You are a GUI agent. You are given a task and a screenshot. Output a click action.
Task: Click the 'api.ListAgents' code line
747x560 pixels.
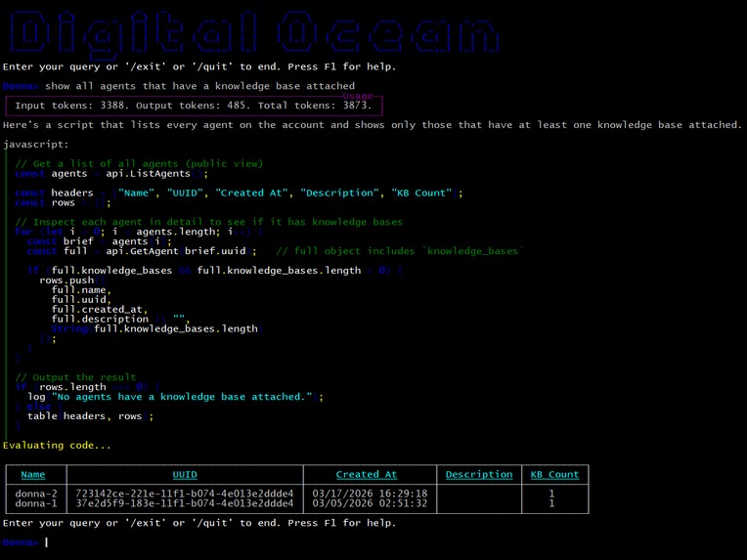click(x=111, y=174)
